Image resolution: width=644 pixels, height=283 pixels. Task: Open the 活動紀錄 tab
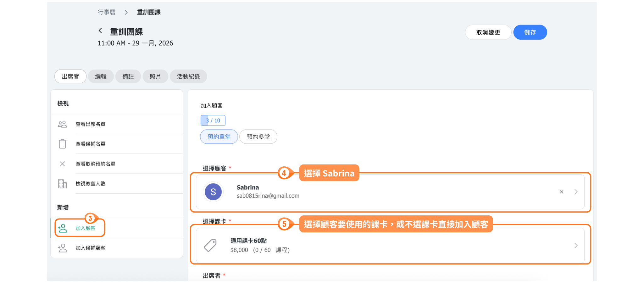click(x=188, y=76)
